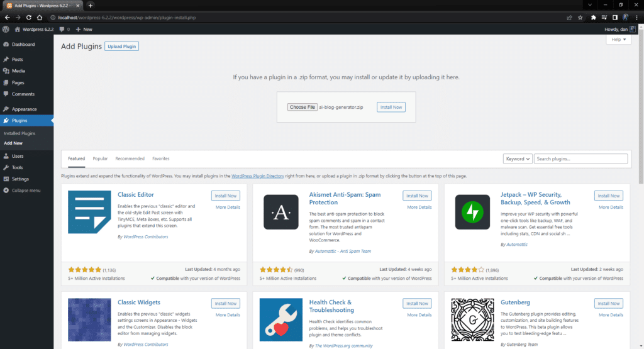The image size is (644, 349).
Task: Click the Plugins sidebar item
Action: coord(26,121)
